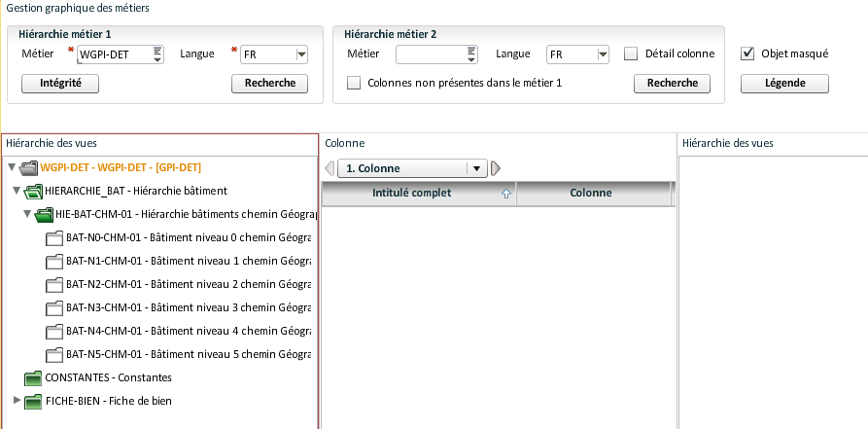Viewport: 868px width, 429px height.
Task: Click the Métier field in Hiérarchie métier 2
Action: (430, 54)
